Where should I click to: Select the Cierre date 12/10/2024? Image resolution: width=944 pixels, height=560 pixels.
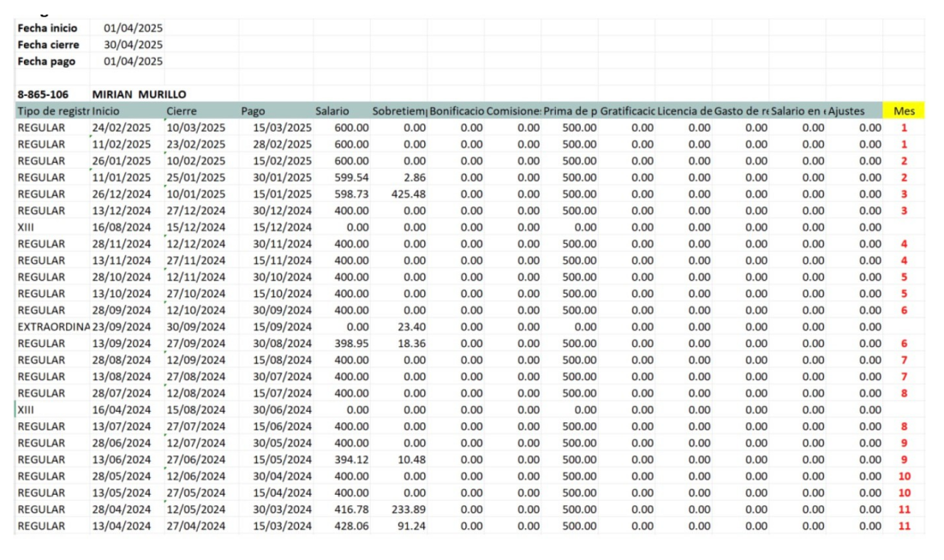[x=195, y=310]
